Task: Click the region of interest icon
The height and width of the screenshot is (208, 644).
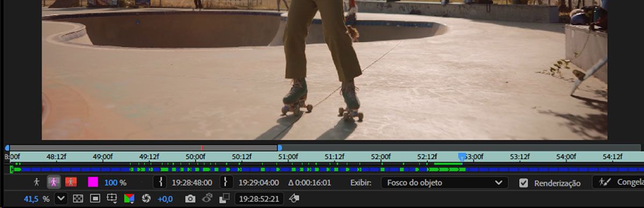Action: point(225,199)
